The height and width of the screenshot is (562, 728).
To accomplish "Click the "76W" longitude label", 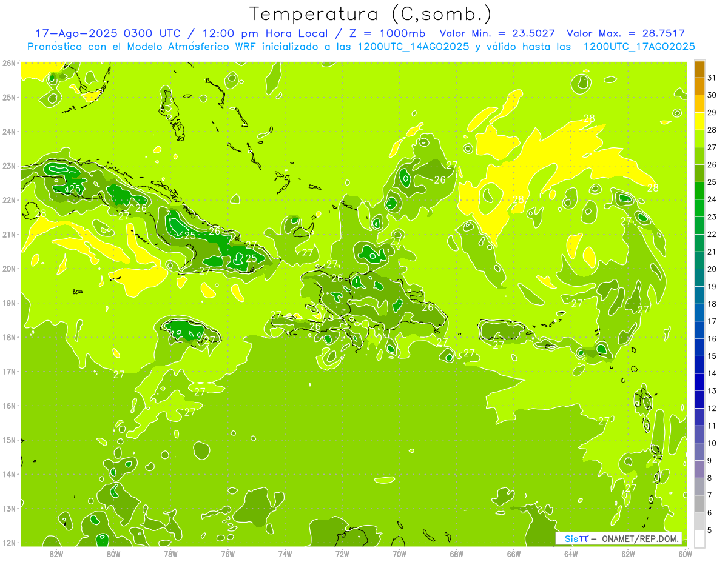I will 227,554.
